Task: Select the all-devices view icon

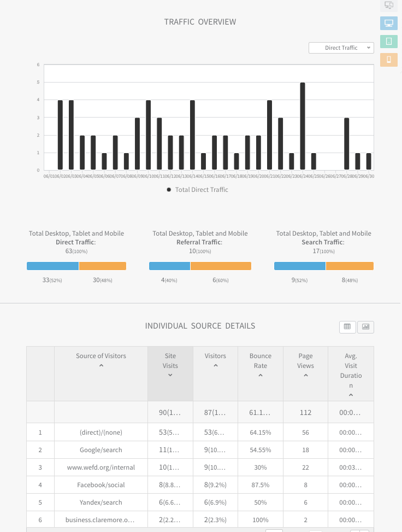Action: click(x=389, y=5)
